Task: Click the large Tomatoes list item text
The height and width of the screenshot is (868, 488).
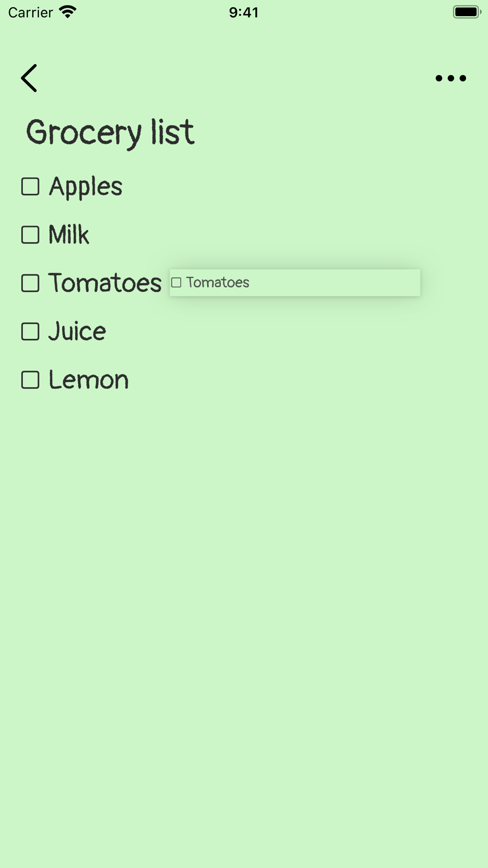Action: tap(105, 283)
